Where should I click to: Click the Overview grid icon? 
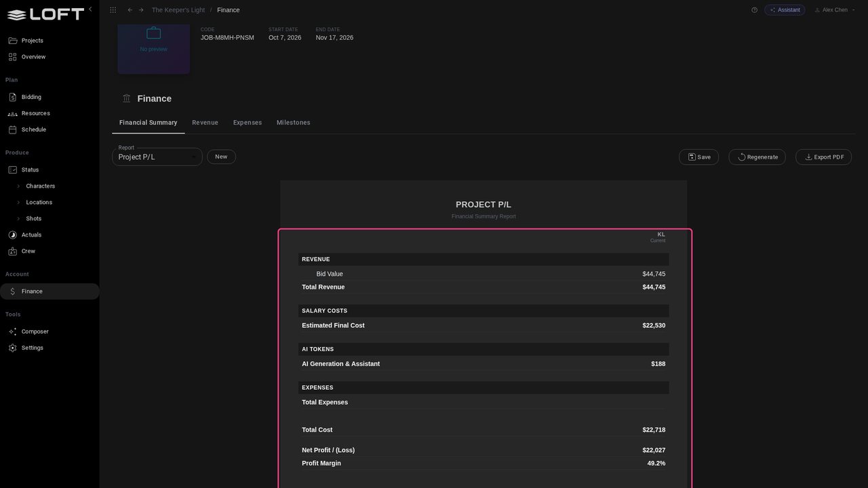click(13, 57)
